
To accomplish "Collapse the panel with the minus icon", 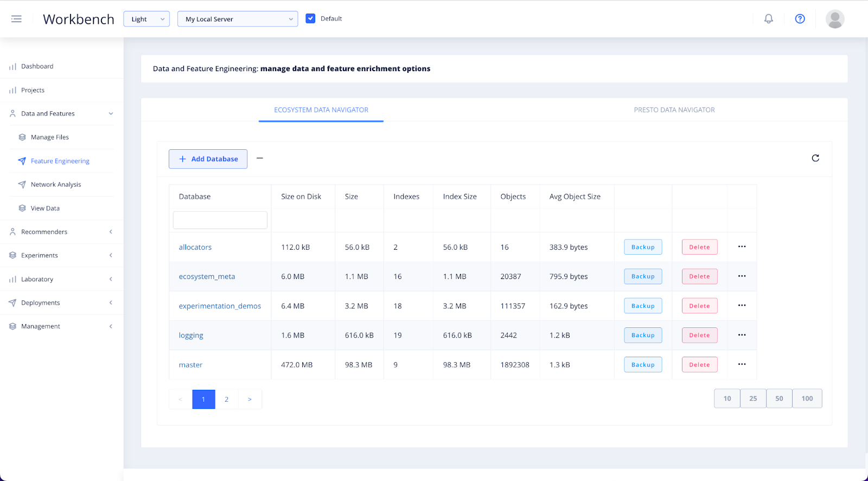I will pos(260,158).
